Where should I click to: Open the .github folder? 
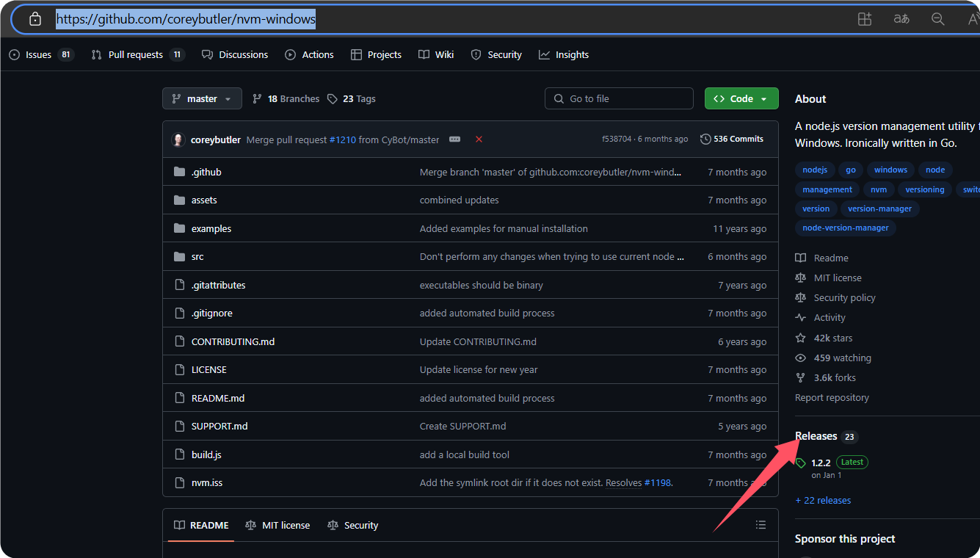[206, 172]
